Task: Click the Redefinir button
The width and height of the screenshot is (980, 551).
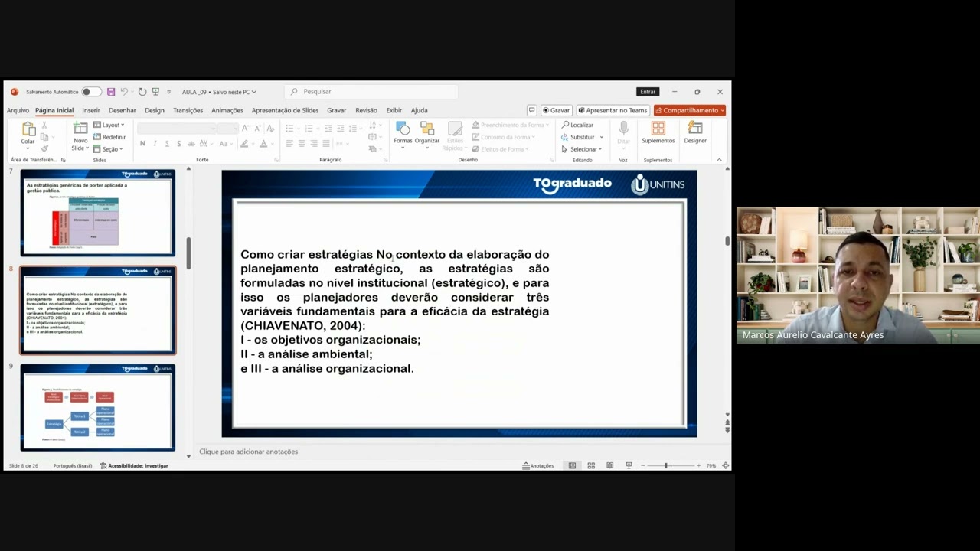Action: 109,137
